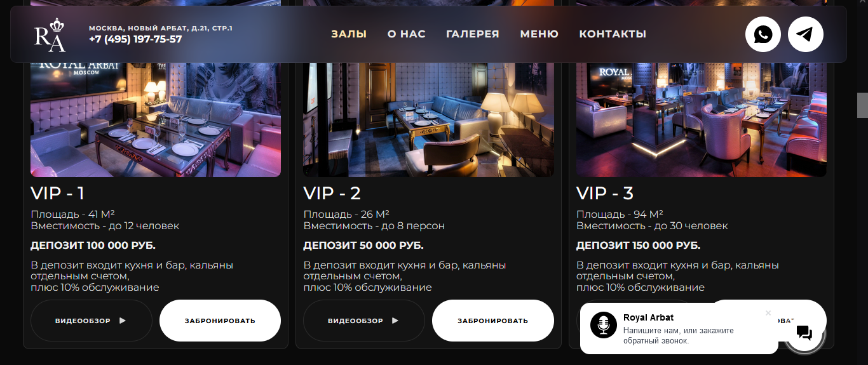Select МЕНЮ in the top navigation
The width and height of the screenshot is (868, 365).
539,34
